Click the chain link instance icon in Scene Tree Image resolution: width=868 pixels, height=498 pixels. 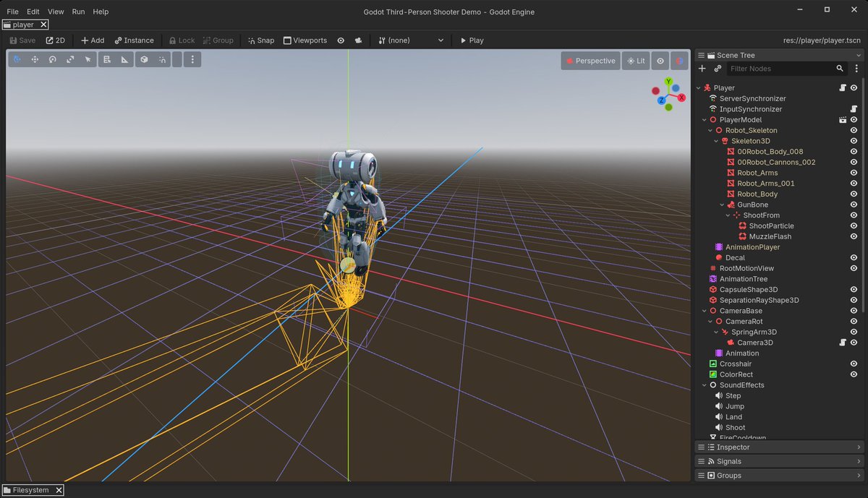point(718,69)
